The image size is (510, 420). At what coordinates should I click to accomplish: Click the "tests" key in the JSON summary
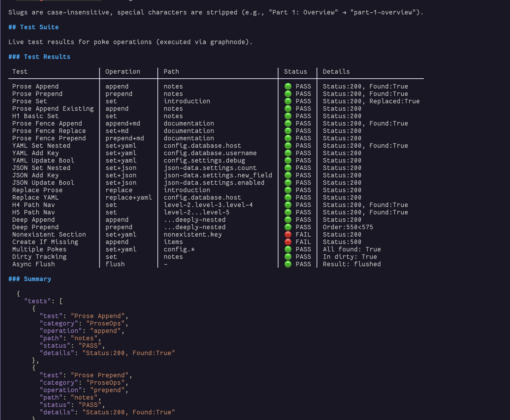pyautogui.click(x=37, y=301)
